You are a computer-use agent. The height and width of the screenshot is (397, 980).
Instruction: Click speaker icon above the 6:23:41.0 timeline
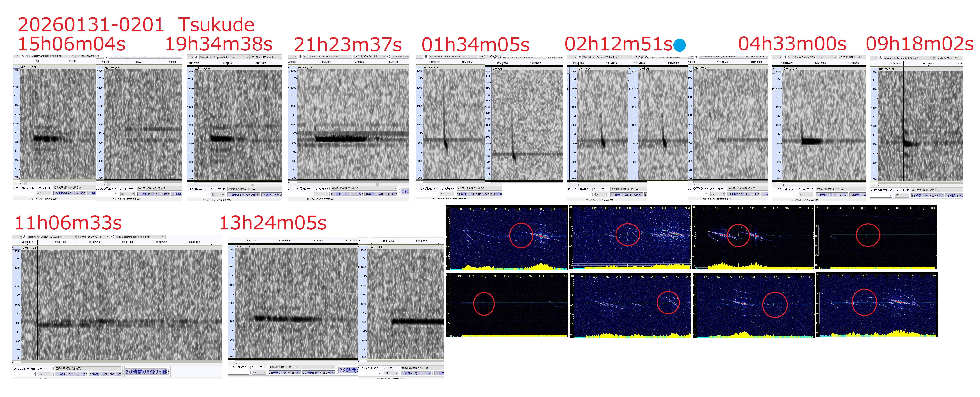point(388,57)
